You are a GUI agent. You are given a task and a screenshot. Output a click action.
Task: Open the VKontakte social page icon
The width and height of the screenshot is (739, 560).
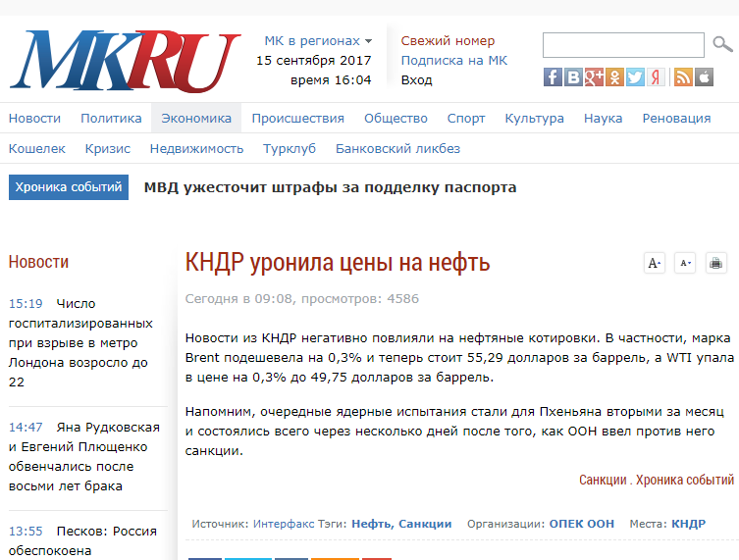[x=573, y=77]
